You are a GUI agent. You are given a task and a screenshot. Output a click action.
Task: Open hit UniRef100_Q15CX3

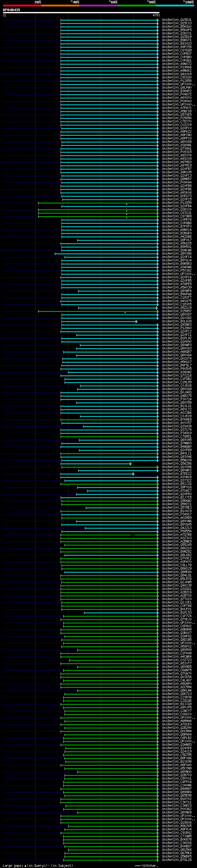pyautogui.click(x=177, y=23)
